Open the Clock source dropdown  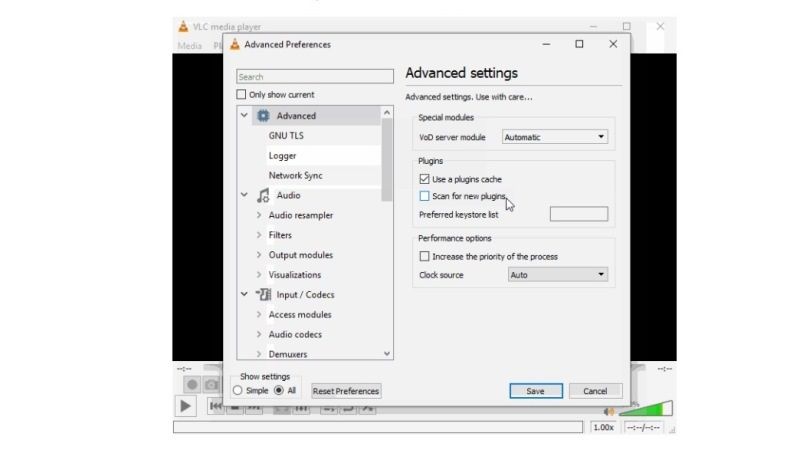coord(558,274)
